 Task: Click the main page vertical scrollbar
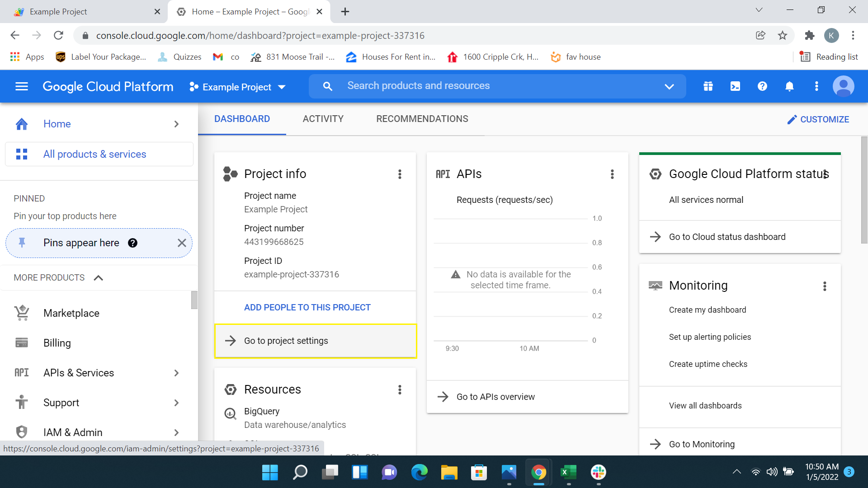864,190
